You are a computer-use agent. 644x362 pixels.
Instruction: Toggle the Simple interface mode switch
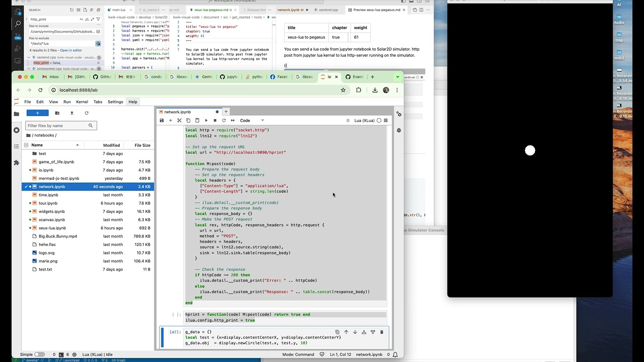pos(39,354)
